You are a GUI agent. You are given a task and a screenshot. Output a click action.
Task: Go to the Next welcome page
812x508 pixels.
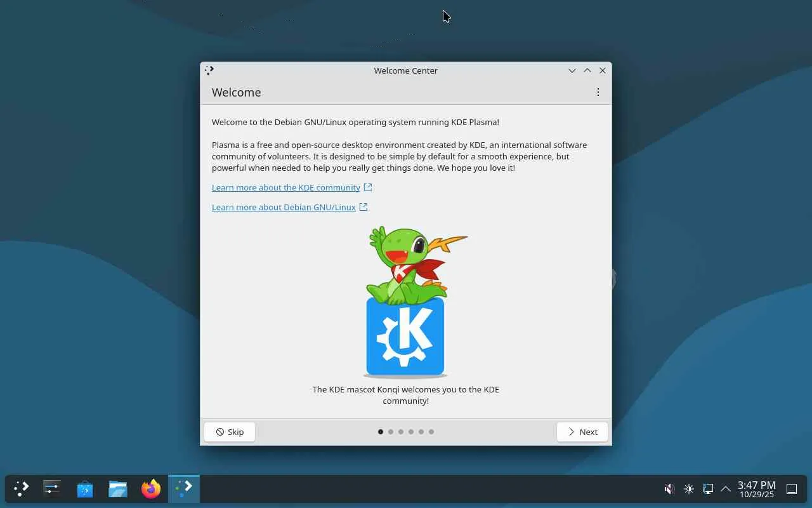click(x=582, y=432)
